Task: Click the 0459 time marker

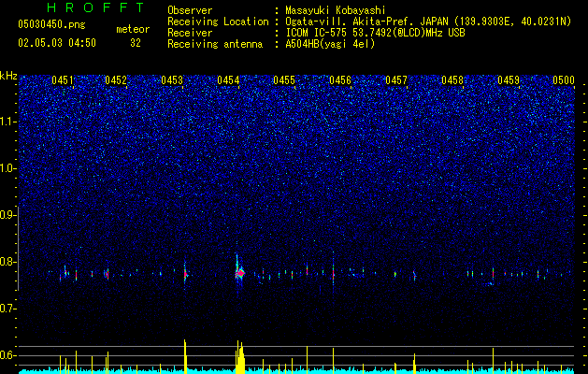Action: coord(509,80)
